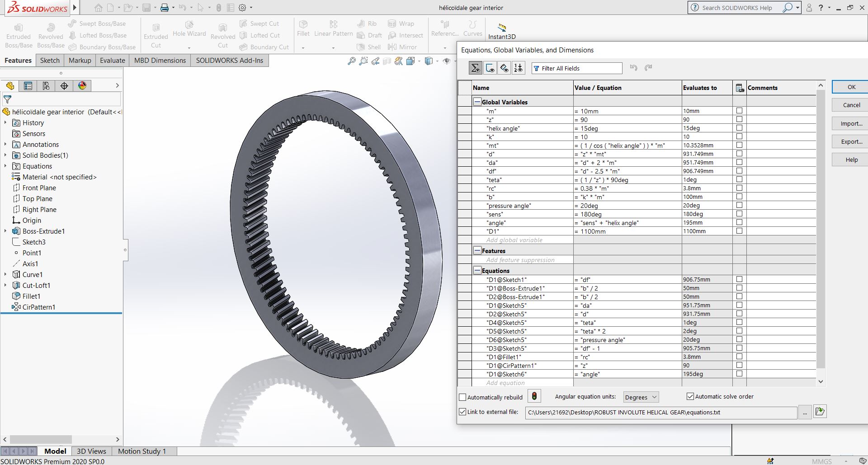Switch to the Sketch ribbon tab

pos(50,61)
